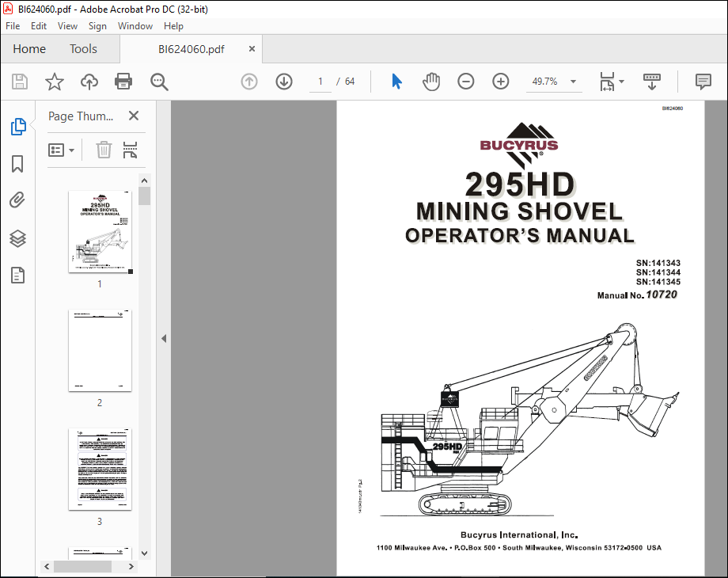728x578 pixels.
Task: Open the Find text search tool
Action: tap(159, 82)
